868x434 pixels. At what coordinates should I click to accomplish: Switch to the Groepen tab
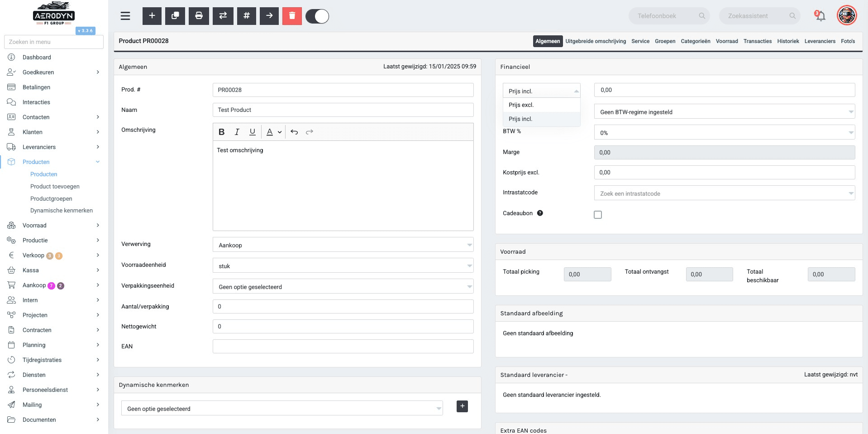tap(665, 41)
